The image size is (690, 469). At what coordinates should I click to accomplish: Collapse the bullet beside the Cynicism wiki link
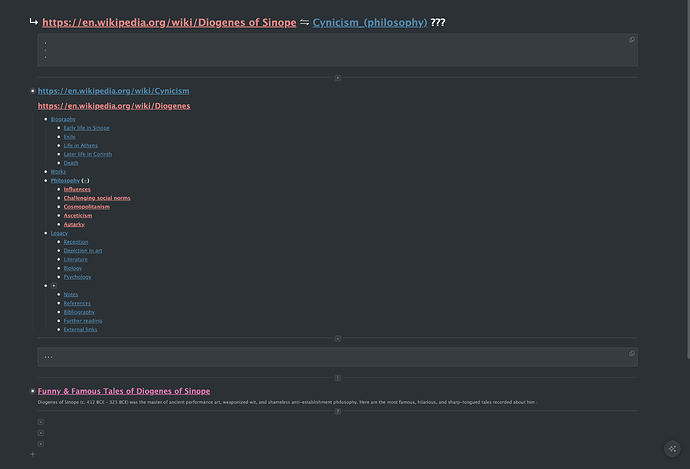coord(32,91)
